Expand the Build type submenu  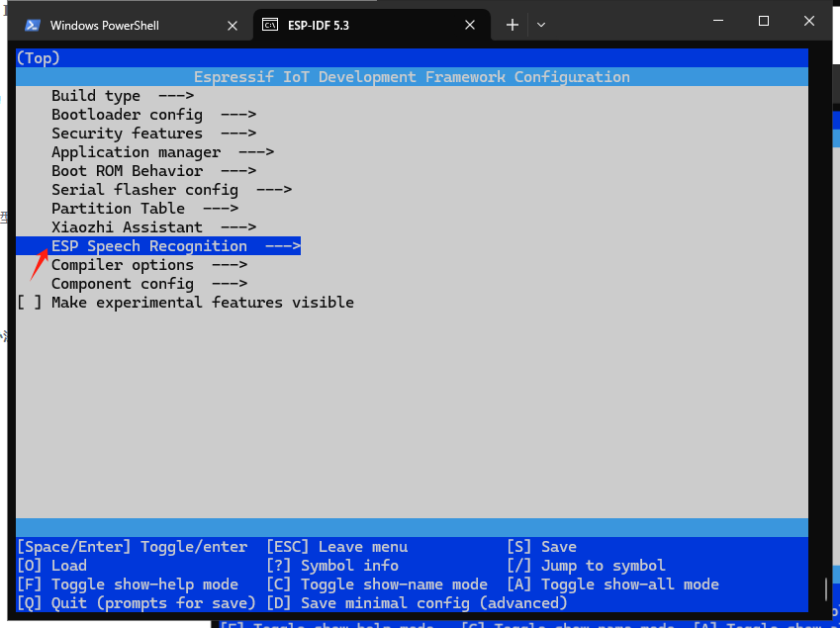(96, 96)
